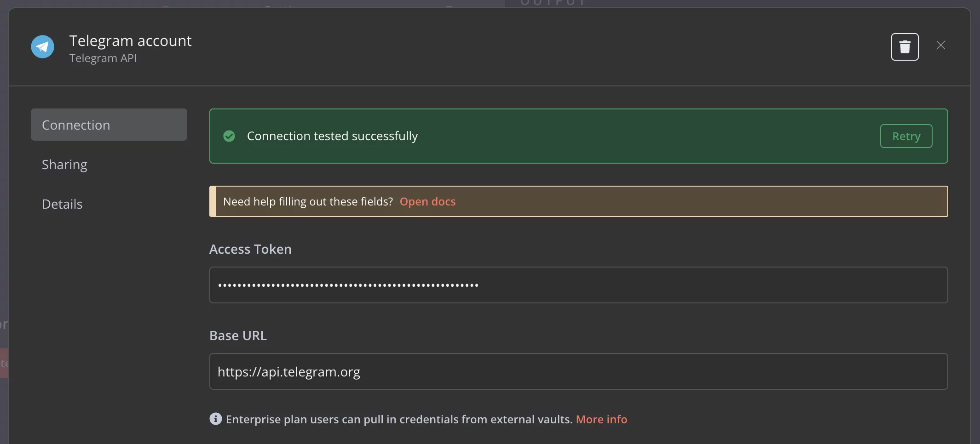Retry the connection test
This screenshot has height=444, width=980.
(x=906, y=136)
